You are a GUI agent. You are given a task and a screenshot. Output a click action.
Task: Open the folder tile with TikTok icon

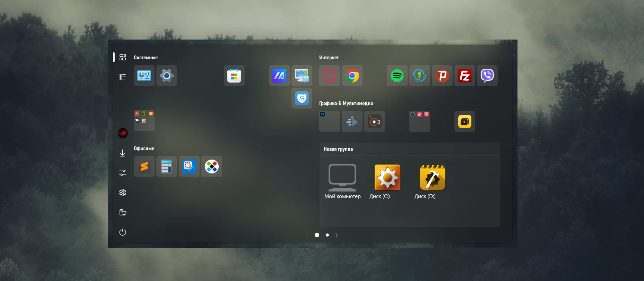[420, 121]
